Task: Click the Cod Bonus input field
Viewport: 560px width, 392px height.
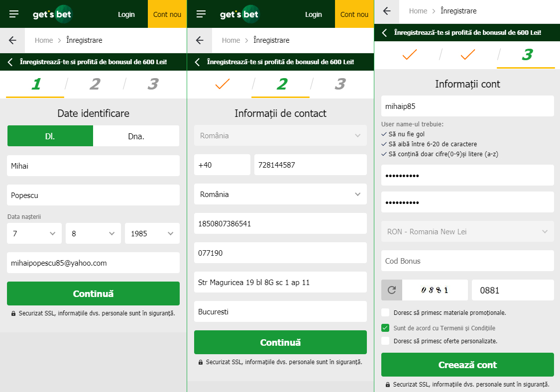Action: 467,261
